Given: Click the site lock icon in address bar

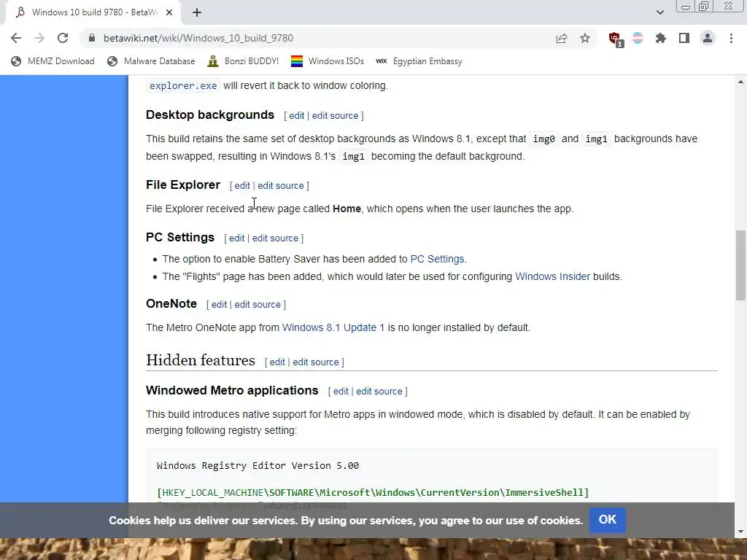Looking at the screenshot, I should (92, 38).
